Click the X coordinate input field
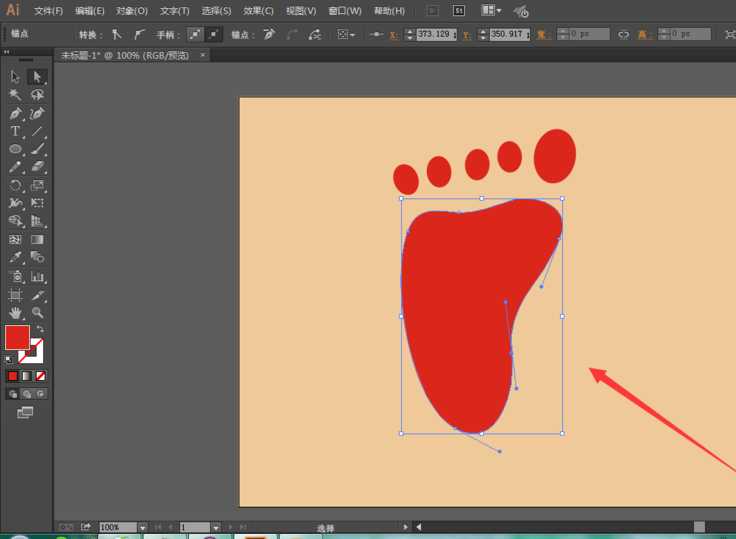 435,34
